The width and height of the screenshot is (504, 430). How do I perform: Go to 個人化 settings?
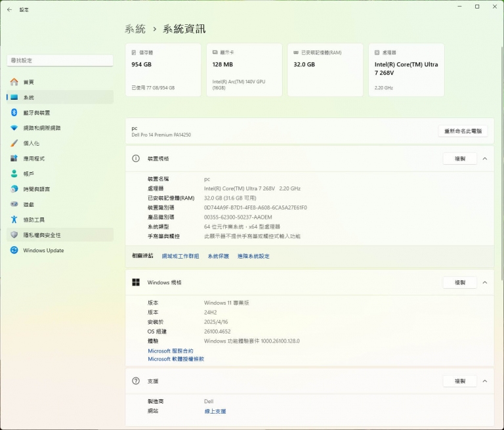60,143
